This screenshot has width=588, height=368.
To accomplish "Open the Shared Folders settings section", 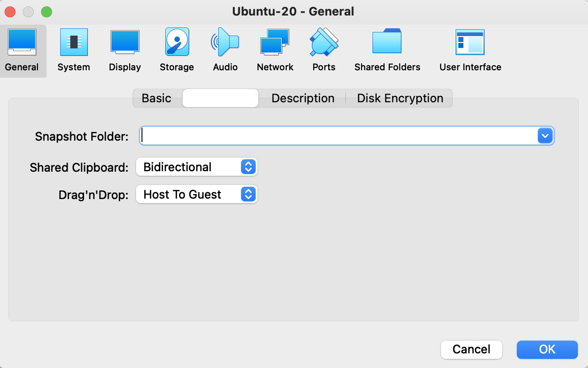I will [x=387, y=51].
